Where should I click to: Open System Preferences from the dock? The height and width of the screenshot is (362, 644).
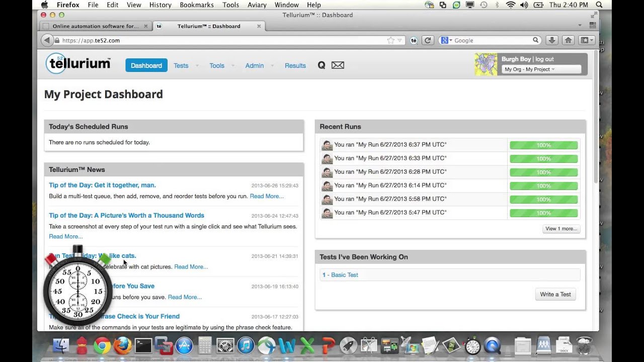coord(225,346)
